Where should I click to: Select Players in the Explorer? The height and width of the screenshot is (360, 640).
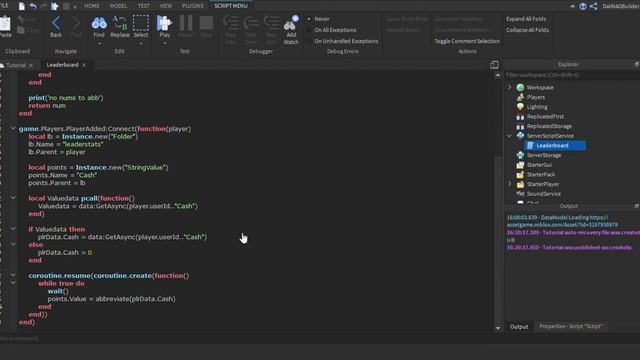coord(536,97)
